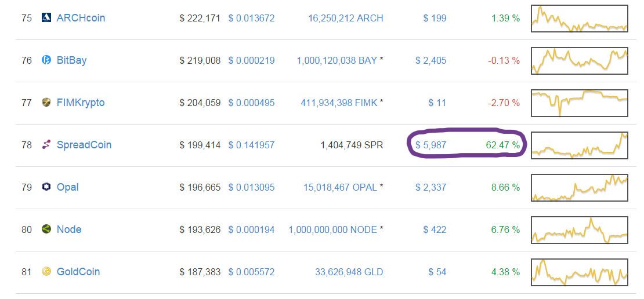Click Node volume $ 422
The width and height of the screenshot is (644, 299).
(x=435, y=229)
